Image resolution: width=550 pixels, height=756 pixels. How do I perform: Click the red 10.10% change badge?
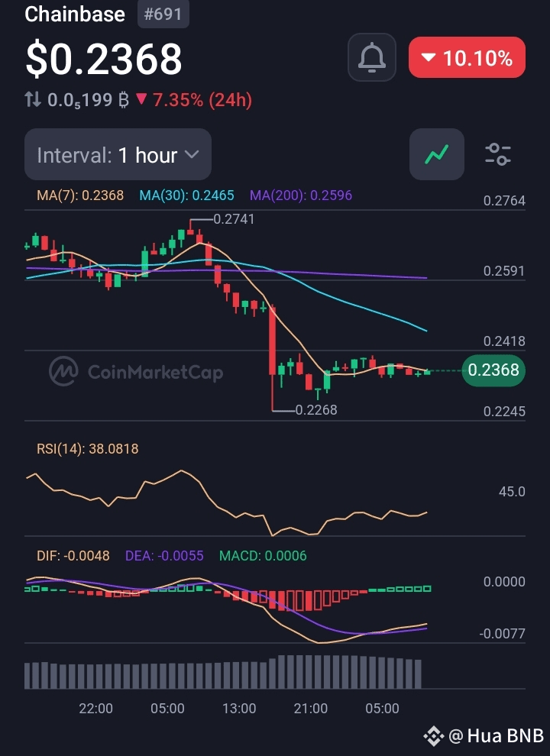(x=467, y=57)
